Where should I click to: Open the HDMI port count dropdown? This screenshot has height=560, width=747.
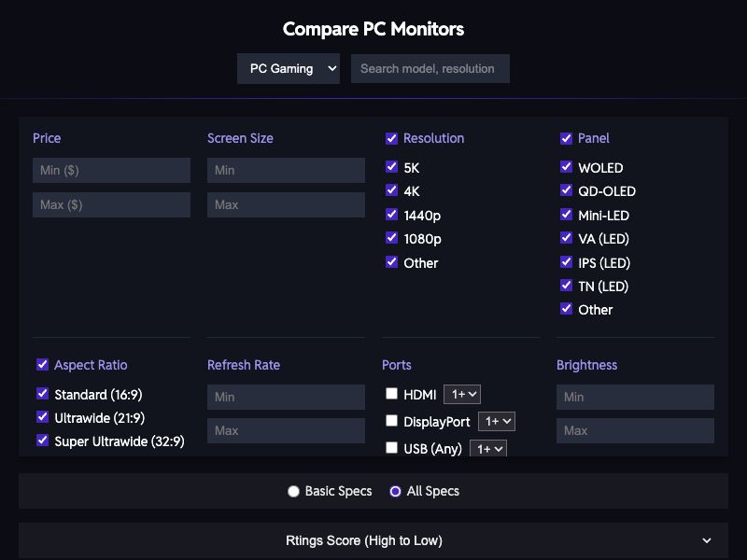pos(460,394)
